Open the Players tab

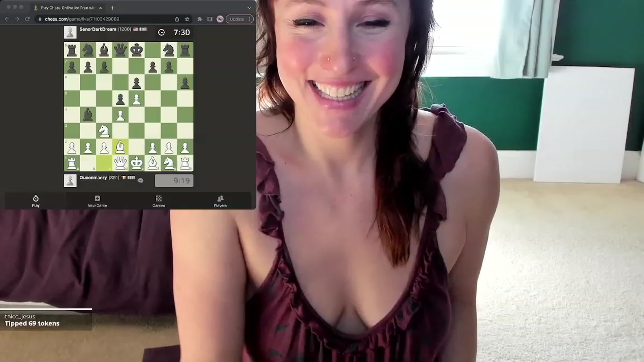coord(220,201)
